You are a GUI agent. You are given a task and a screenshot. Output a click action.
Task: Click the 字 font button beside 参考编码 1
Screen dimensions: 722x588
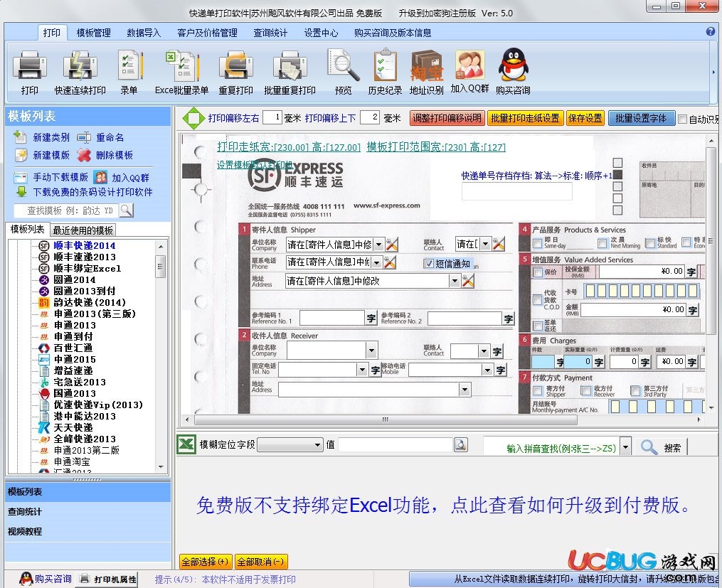(371, 319)
